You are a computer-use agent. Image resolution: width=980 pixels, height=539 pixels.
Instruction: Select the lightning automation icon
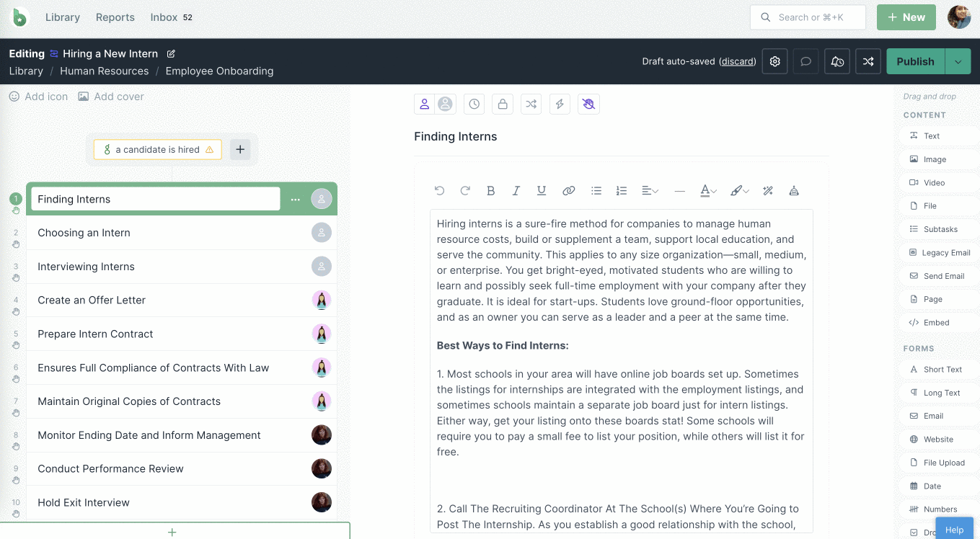[560, 104]
